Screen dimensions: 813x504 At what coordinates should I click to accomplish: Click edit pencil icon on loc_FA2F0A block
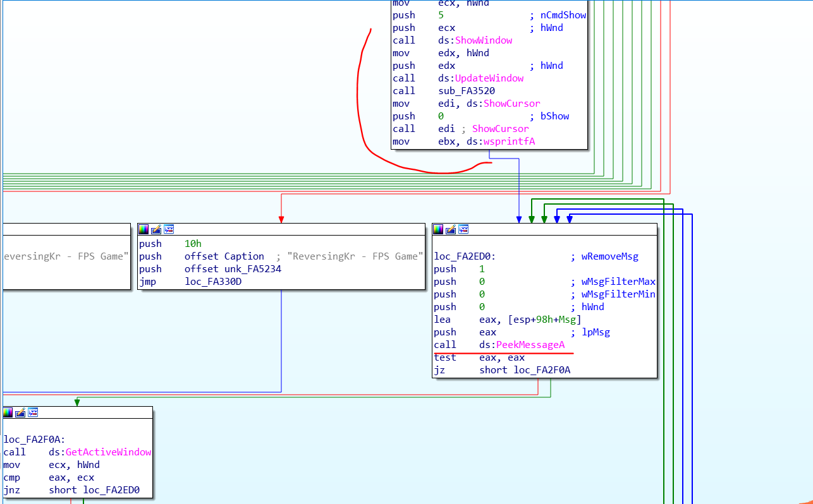[x=20, y=412]
